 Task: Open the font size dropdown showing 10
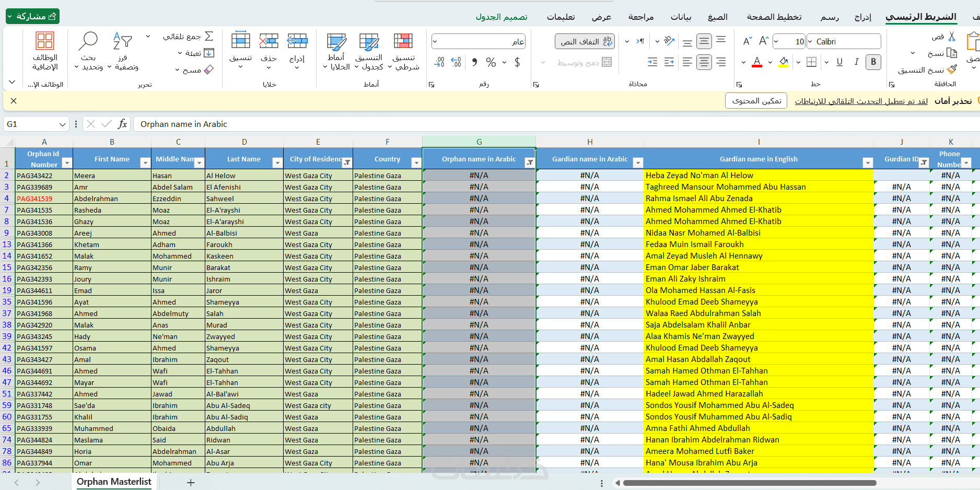777,42
